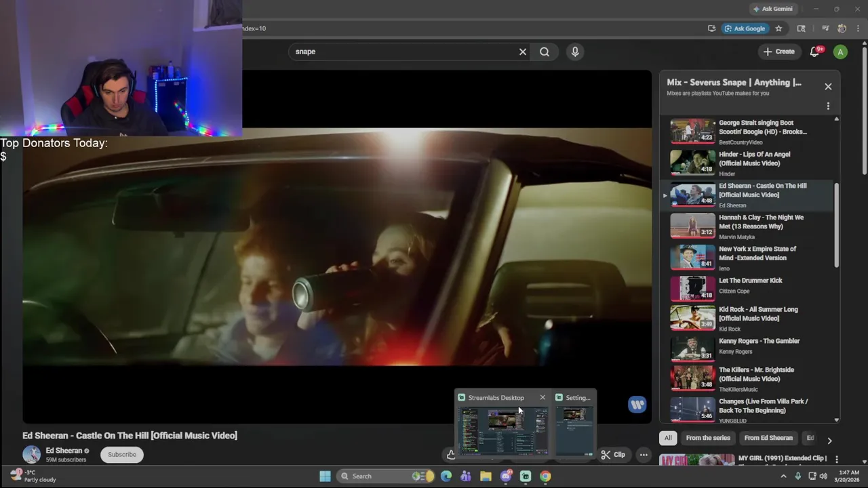
Task: Start voice search with microphone icon
Action: click(575, 52)
